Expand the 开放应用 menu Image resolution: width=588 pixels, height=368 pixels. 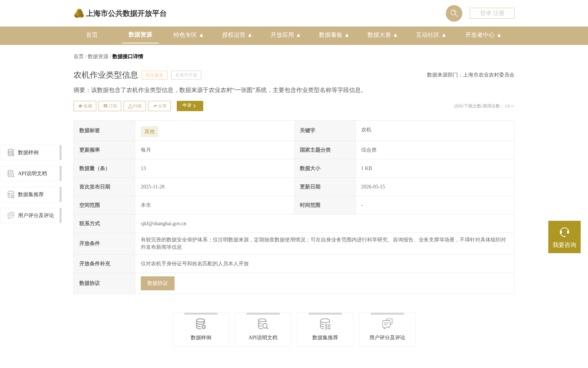click(x=286, y=35)
